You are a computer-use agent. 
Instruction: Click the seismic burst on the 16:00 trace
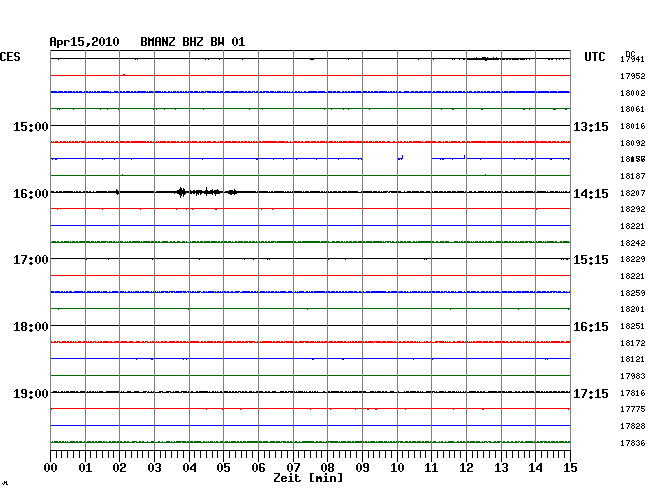point(206,192)
